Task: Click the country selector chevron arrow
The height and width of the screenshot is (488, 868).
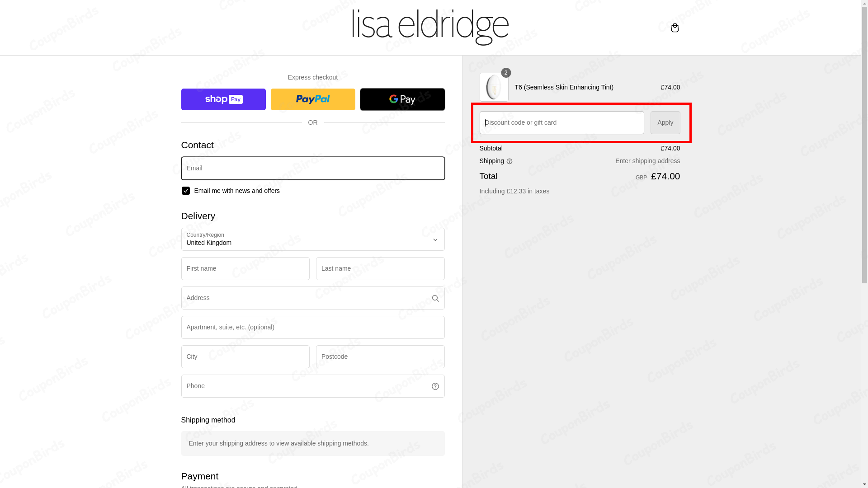Action: 435,239
